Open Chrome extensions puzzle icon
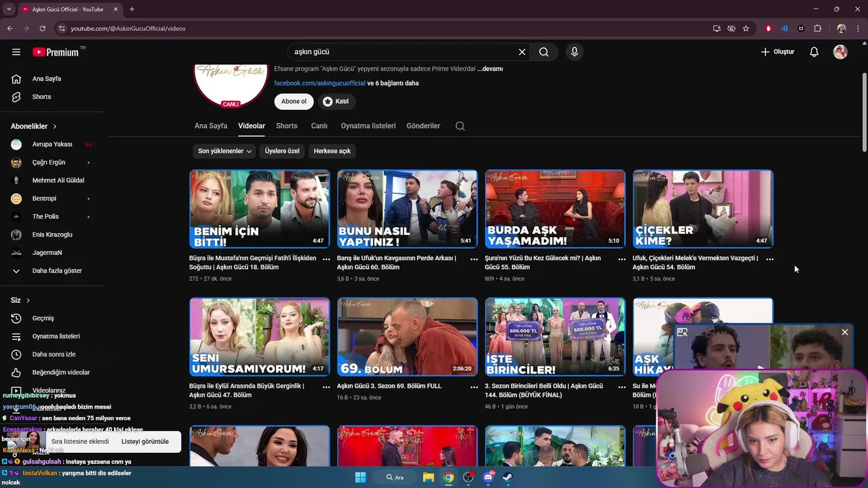 pyautogui.click(x=818, y=28)
